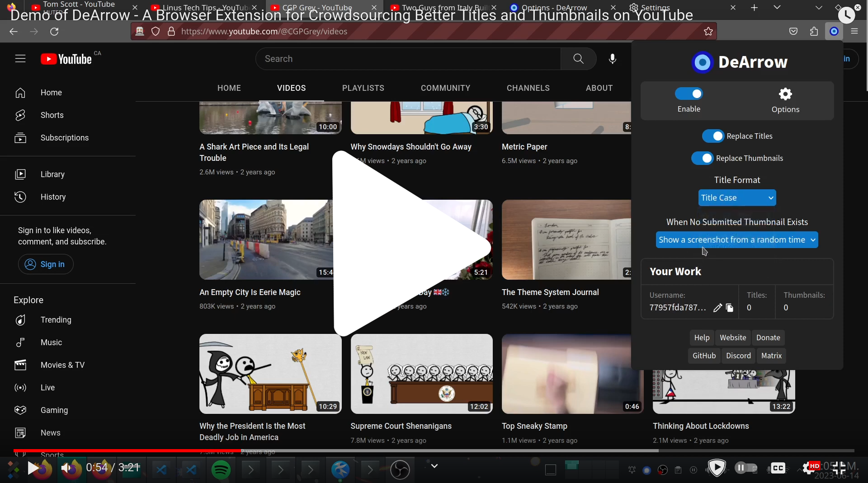Open the COMMUNITY channel tab
The image size is (868, 483).
click(x=445, y=88)
